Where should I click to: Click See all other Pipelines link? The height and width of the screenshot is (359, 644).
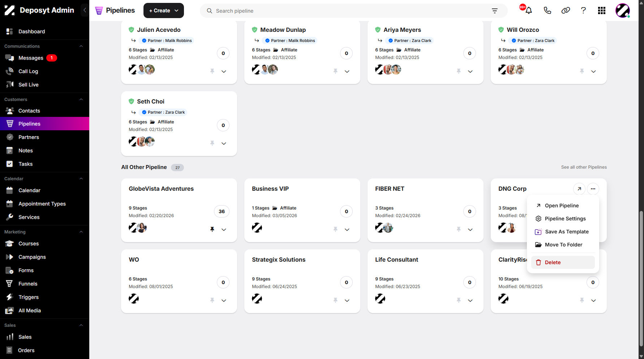click(x=584, y=167)
